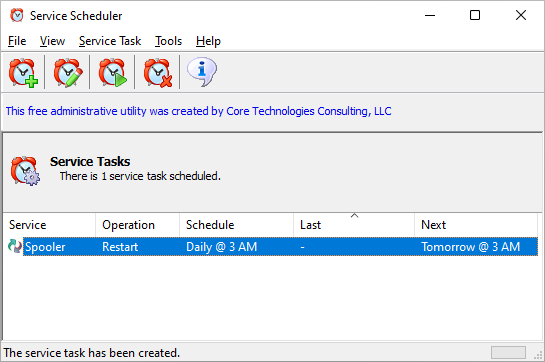Click the restart icon beside Spooler

[x=15, y=247]
